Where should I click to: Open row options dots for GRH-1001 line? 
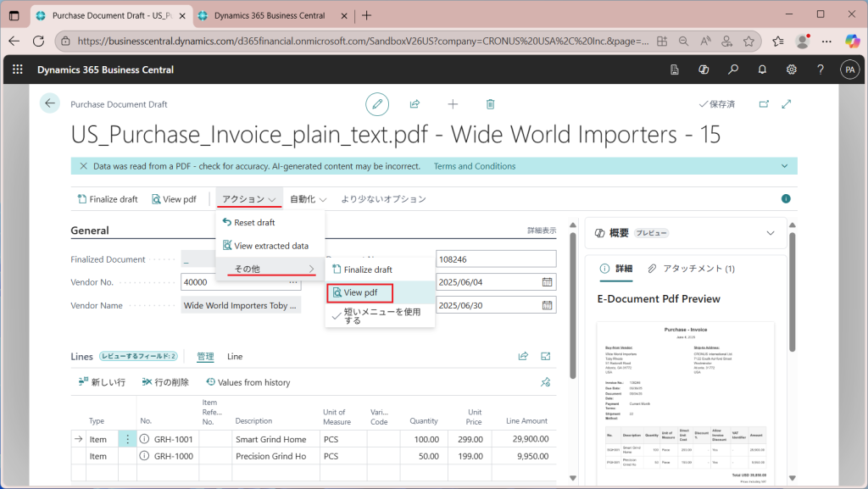coord(127,439)
